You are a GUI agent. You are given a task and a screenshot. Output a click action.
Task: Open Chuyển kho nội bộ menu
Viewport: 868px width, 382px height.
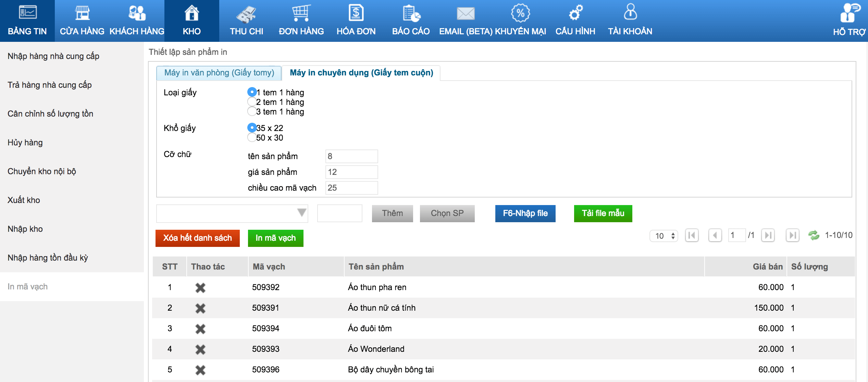(x=42, y=171)
